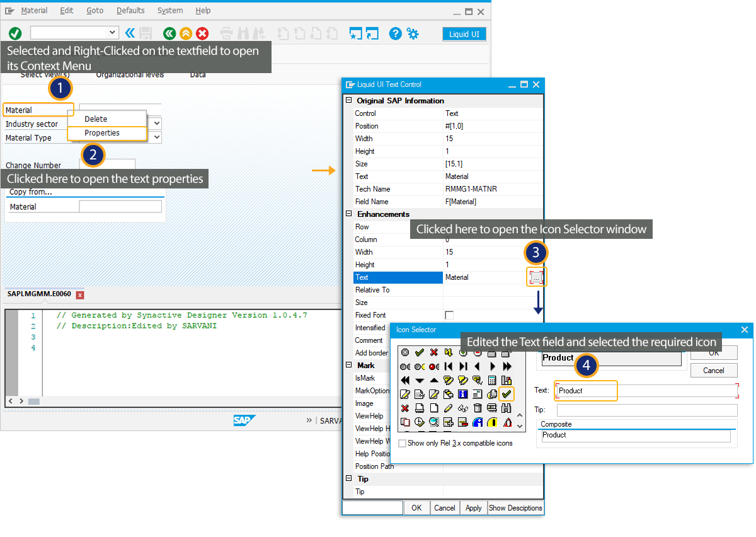Click the SAP logo in the status bar

click(244, 420)
